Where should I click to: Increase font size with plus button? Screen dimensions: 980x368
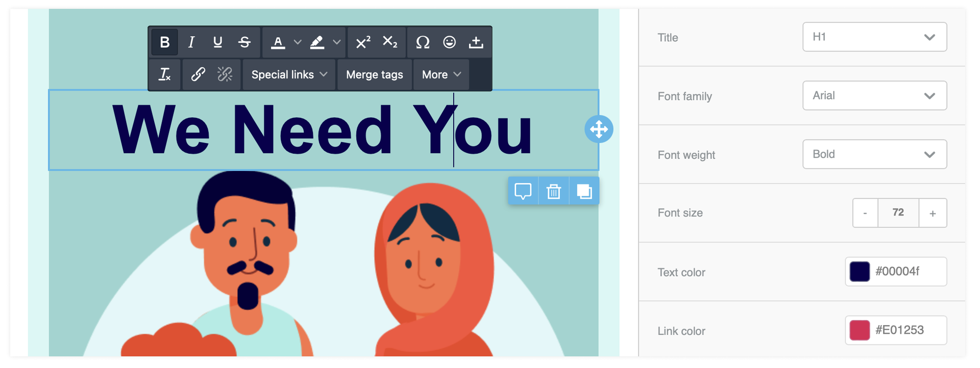pos(933,213)
